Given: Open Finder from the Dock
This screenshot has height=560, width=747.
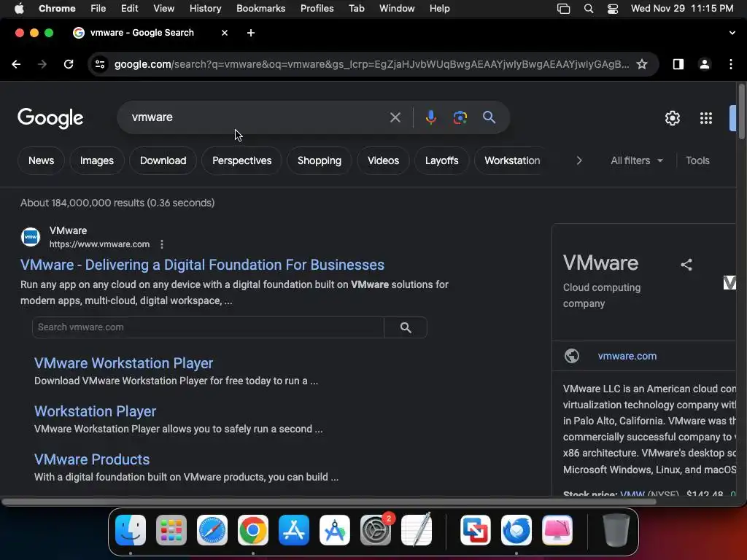Looking at the screenshot, I should point(131,530).
